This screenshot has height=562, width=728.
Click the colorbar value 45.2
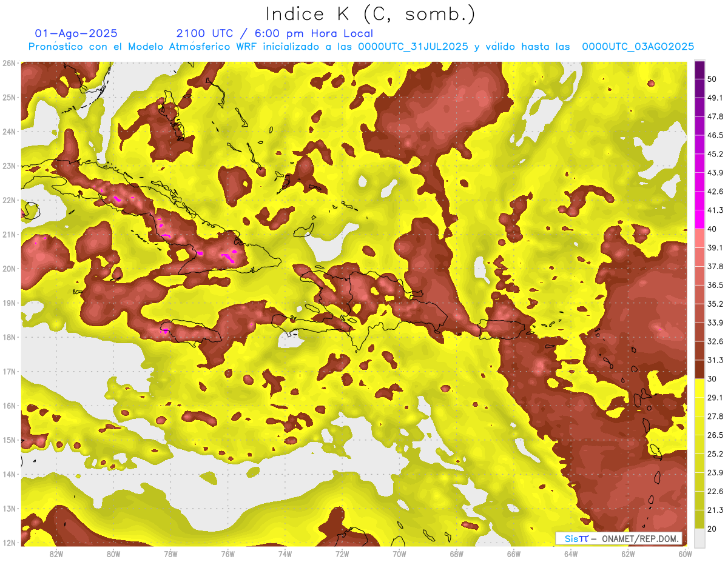(715, 154)
